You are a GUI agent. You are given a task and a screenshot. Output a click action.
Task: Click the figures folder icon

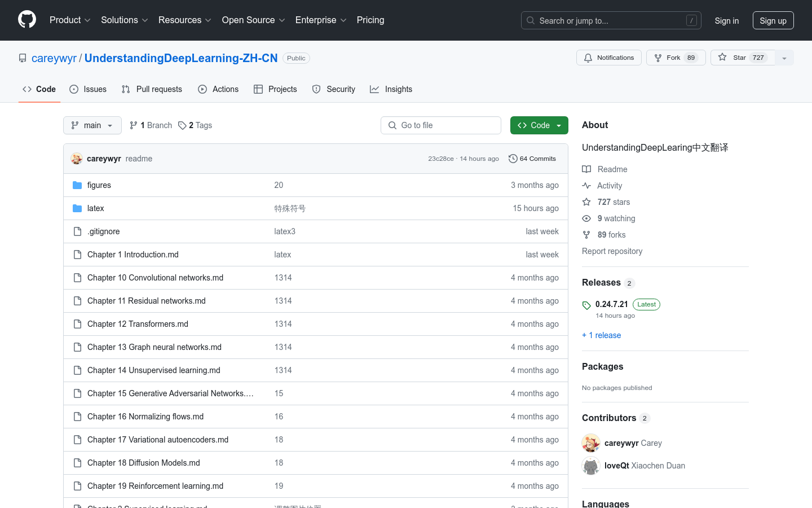(x=77, y=185)
